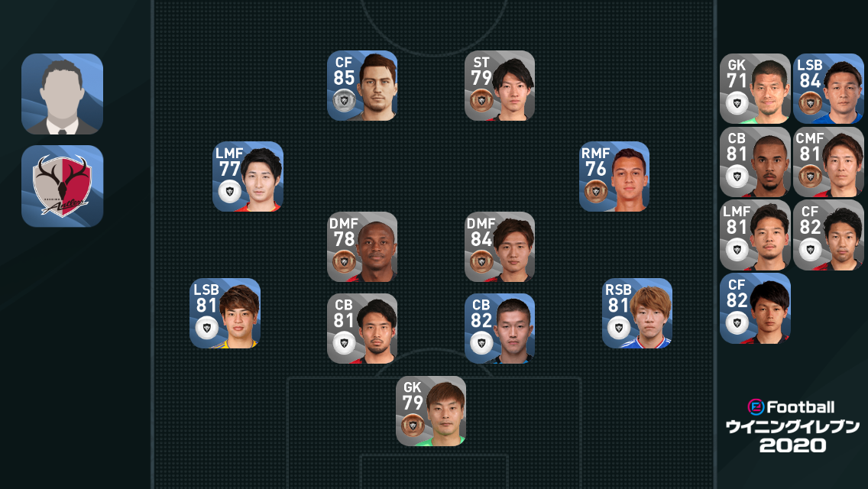
Task: Choose the substitute CMF 81 card
Action: pyautogui.click(x=828, y=162)
